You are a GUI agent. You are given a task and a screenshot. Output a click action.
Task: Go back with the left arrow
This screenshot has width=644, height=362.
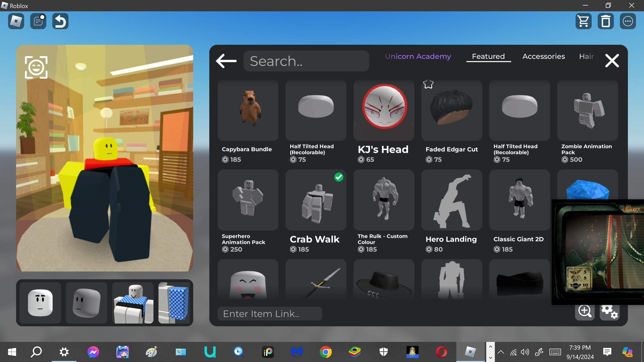click(x=226, y=61)
